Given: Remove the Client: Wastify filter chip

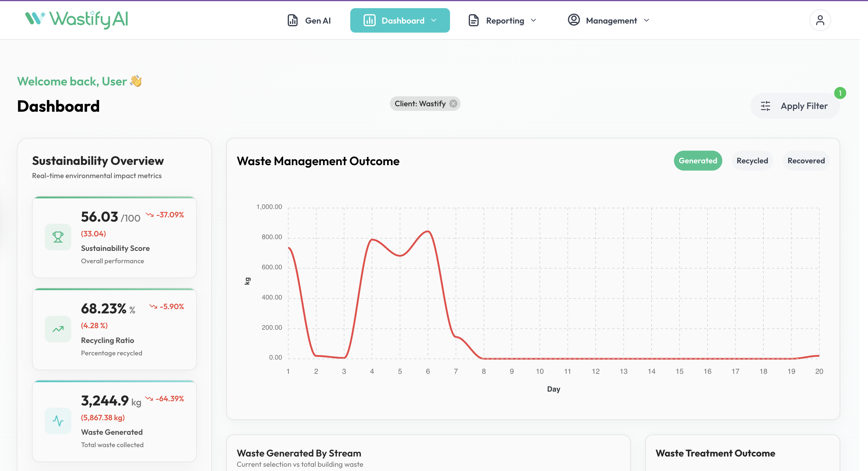Looking at the screenshot, I should pyautogui.click(x=454, y=104).
